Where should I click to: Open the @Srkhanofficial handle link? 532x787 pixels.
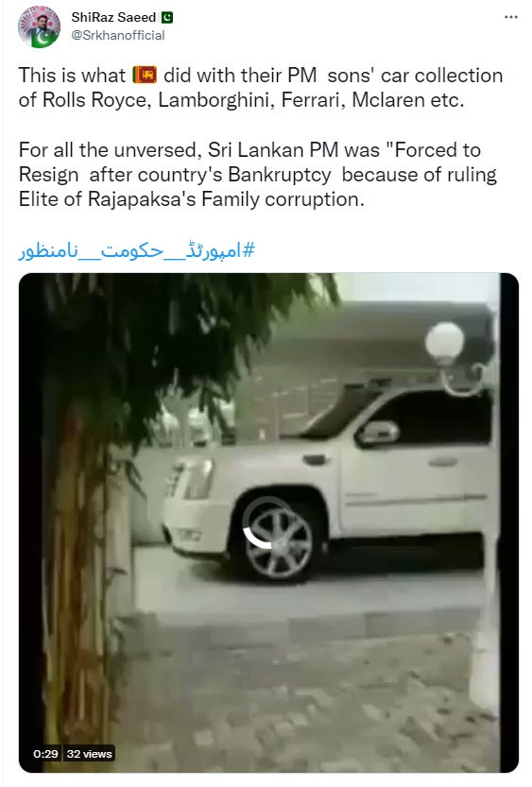coord(118,35)
